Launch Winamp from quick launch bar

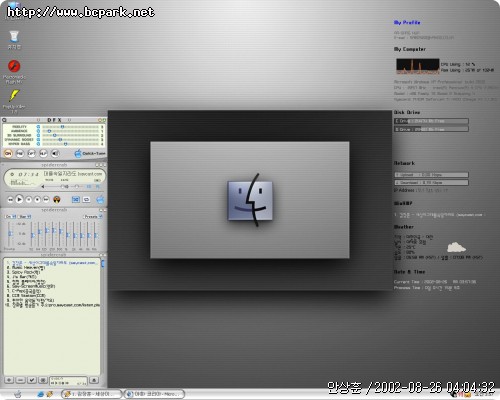click(x=49, y=394)
